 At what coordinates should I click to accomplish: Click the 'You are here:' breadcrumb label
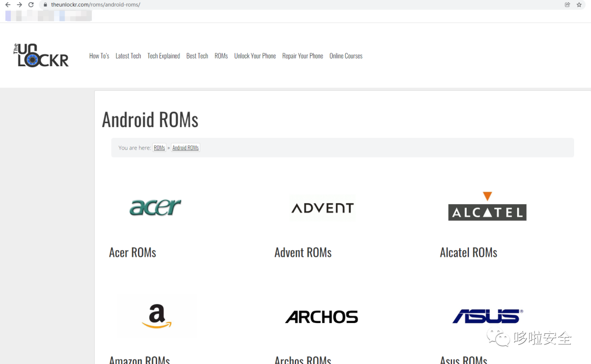[x=135, y=148]
